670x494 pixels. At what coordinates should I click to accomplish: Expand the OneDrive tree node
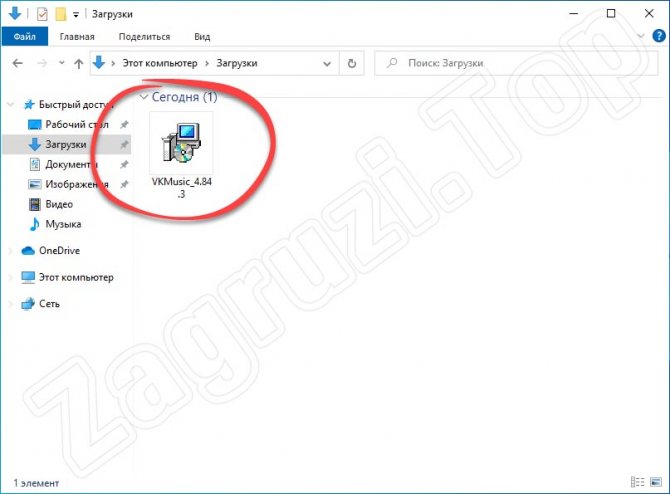pyautogui.click(x=11, y=251)
